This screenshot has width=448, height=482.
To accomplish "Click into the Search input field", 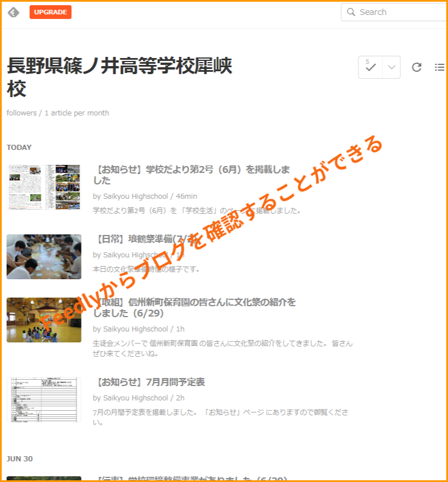I will (x=399, y=12).
